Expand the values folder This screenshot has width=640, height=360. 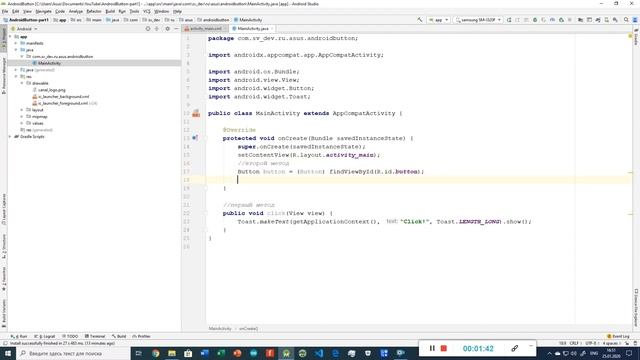coord(22,123)
